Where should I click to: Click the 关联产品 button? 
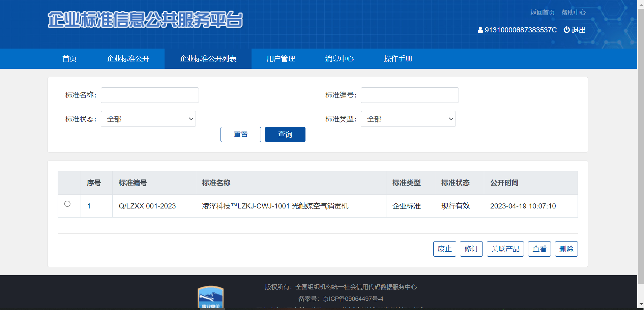click(x=505, y=249)
